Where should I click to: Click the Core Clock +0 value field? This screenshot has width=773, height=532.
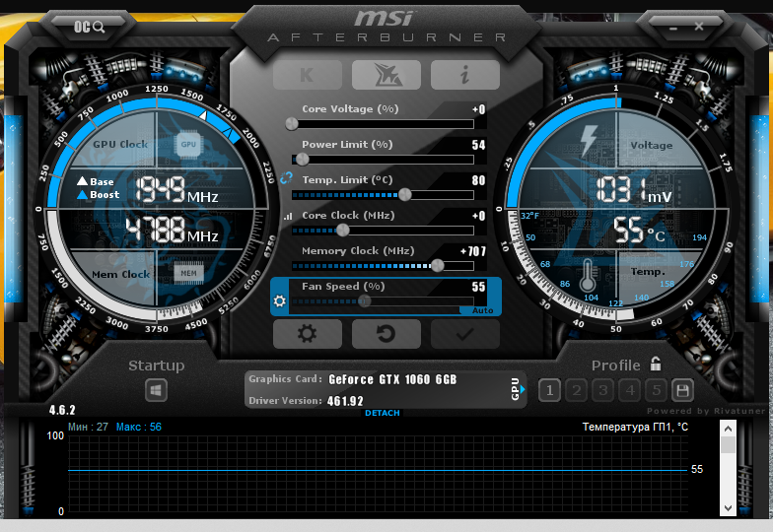(478, 216)
